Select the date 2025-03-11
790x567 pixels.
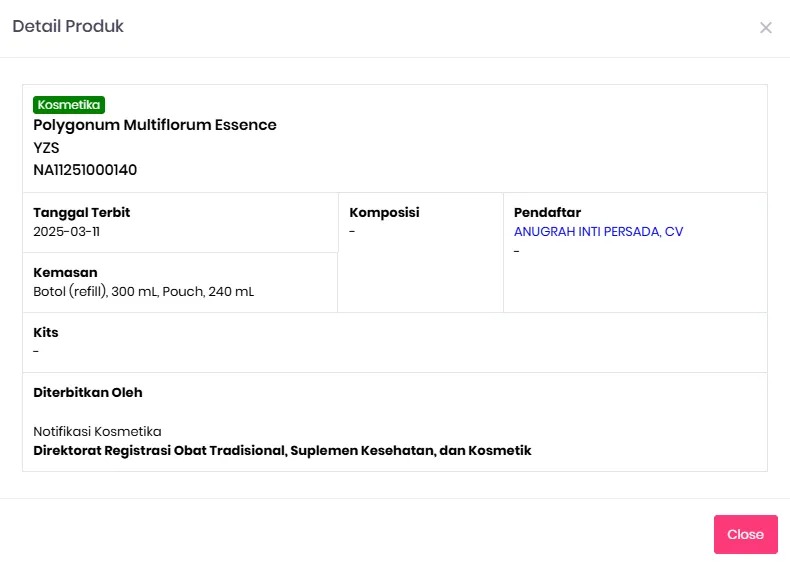[67, 232]
